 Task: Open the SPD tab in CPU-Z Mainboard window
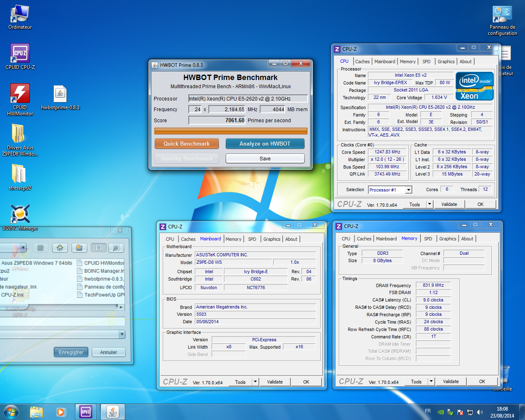coord(252,239)
